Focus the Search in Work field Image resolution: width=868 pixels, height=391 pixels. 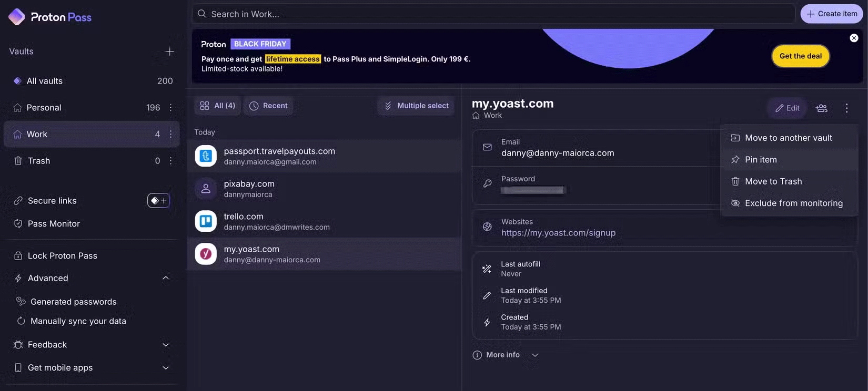point(494,14)
